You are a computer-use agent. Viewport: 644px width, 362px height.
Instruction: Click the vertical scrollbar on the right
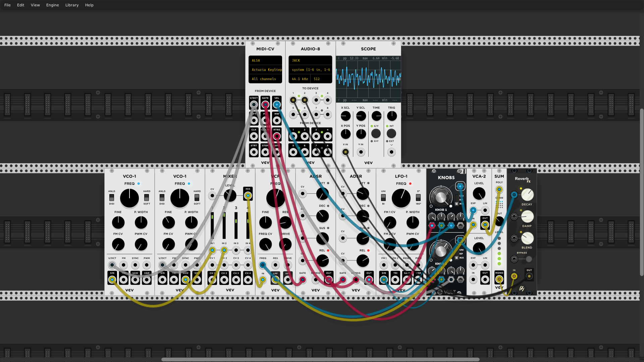pos(642,192)
